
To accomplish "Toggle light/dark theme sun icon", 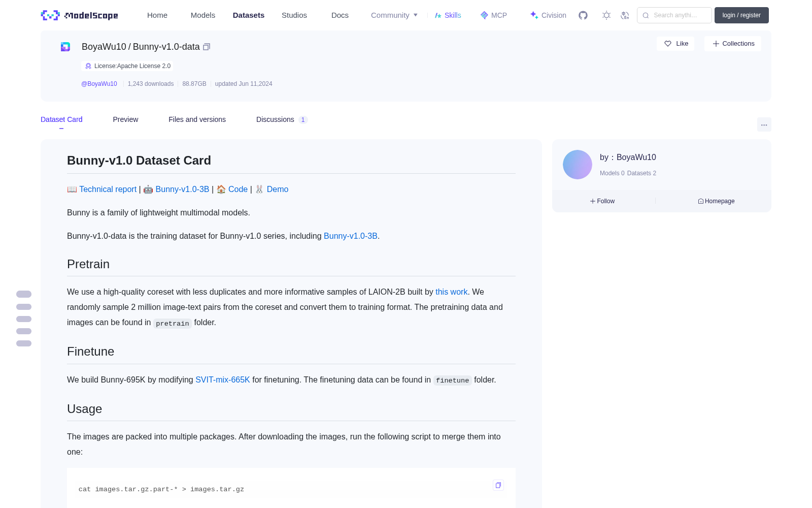I will 606,15.
